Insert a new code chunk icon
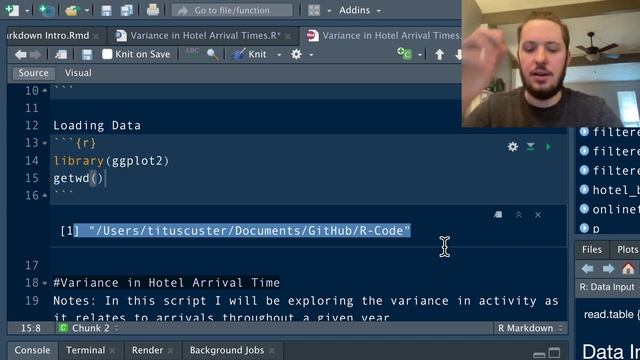This screenshot has width=640, height=360. [x=404, y=54]
